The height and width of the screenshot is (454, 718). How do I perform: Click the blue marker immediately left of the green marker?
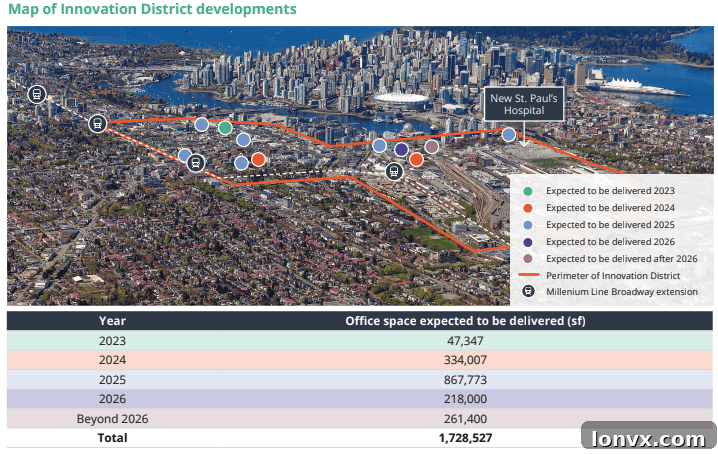click(x=201, y=124)
